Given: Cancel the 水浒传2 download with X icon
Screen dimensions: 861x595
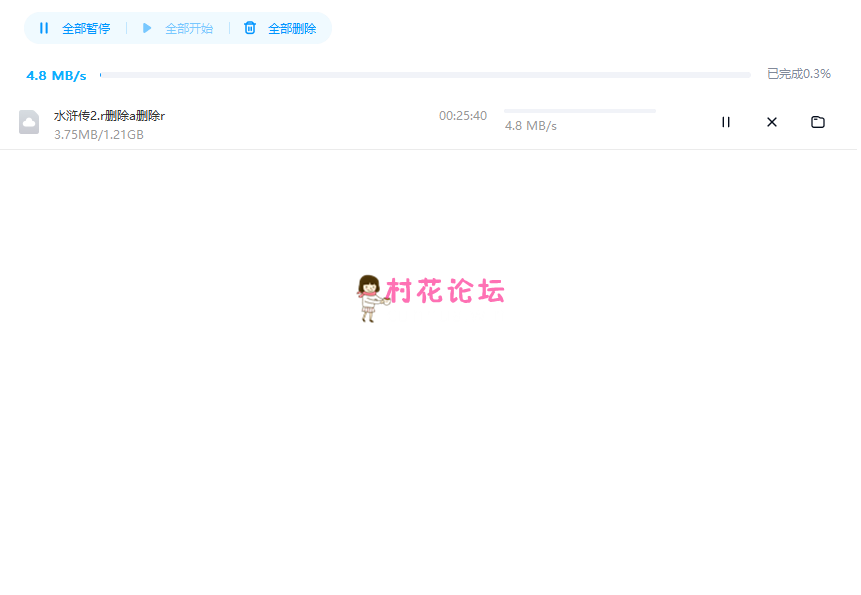Looking at the screenshot, I should point(771,122).
